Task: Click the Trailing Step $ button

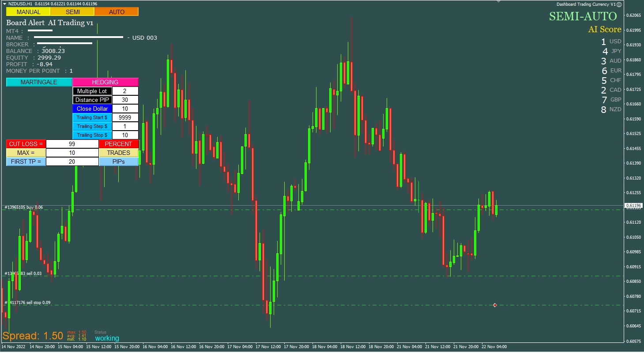Action: click(92, 126)
